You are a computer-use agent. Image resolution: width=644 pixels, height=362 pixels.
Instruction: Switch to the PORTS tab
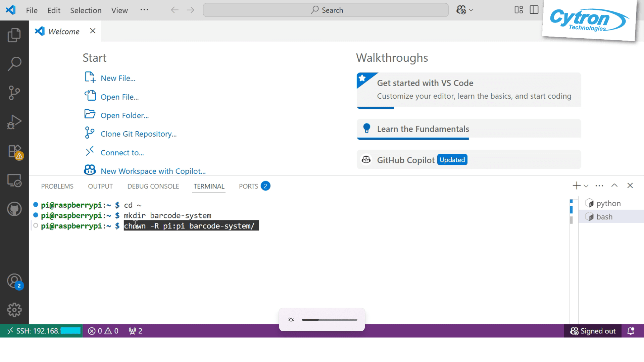coord(249,186)
